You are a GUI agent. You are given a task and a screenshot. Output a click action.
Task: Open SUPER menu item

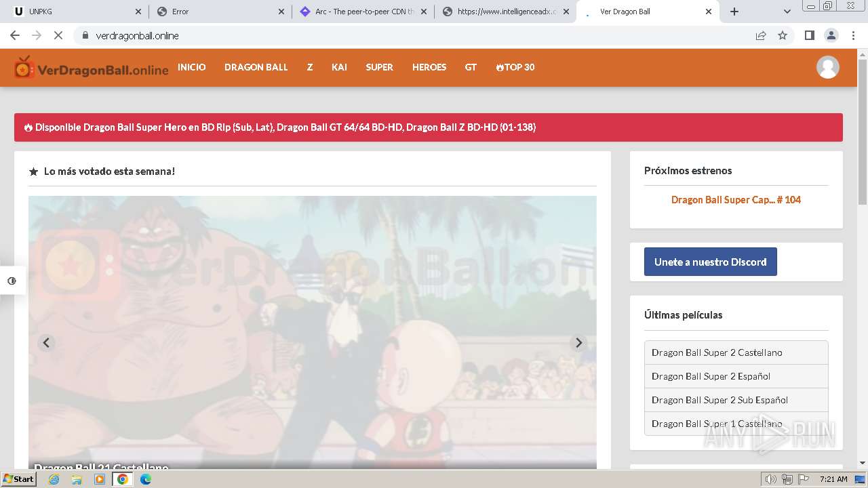(x=379, y=67)
